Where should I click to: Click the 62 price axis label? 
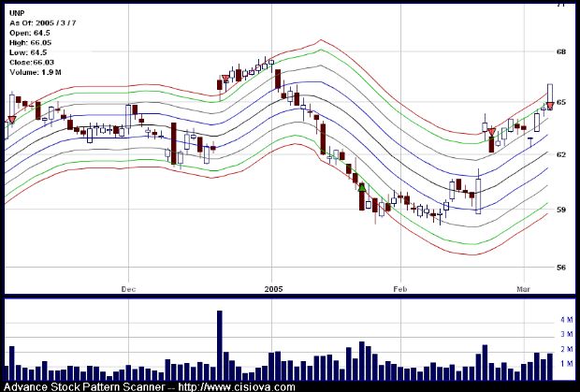[560, 154]
